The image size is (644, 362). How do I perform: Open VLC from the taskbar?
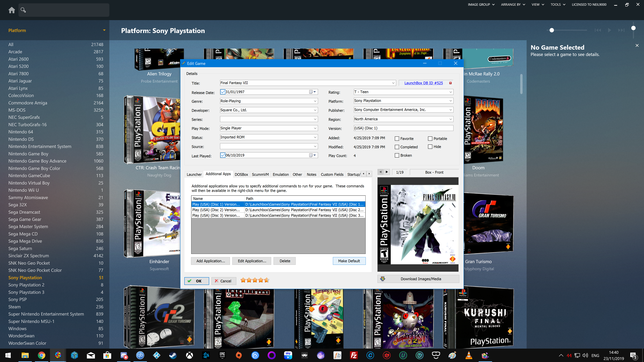(469, 355)
